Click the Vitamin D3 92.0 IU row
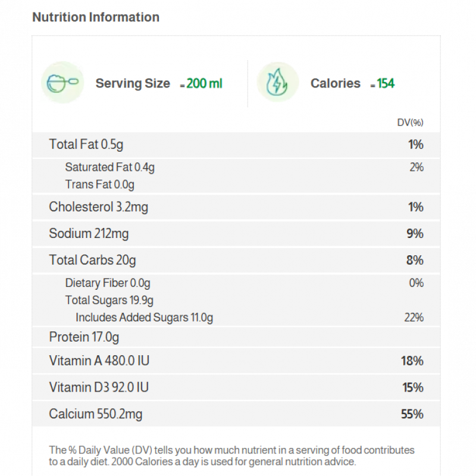Viewport: 476px width, 476px height. pos(236,387)
